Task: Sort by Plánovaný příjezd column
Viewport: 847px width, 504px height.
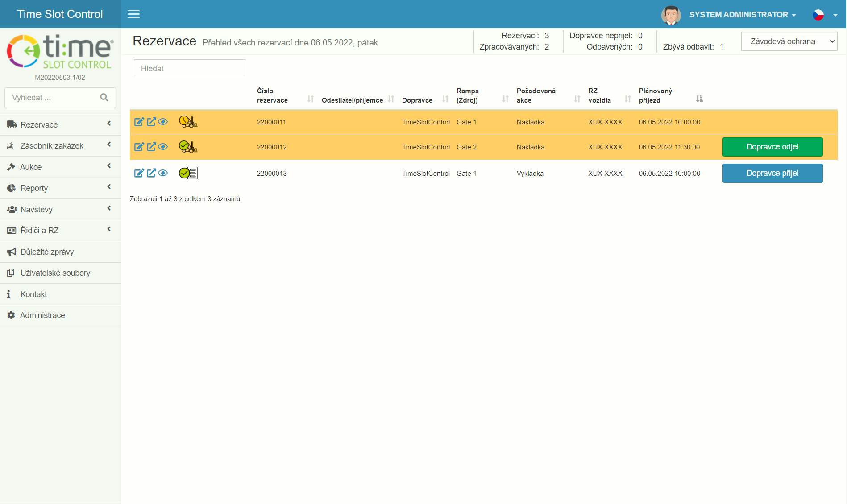Action: (x=670, y=95)
